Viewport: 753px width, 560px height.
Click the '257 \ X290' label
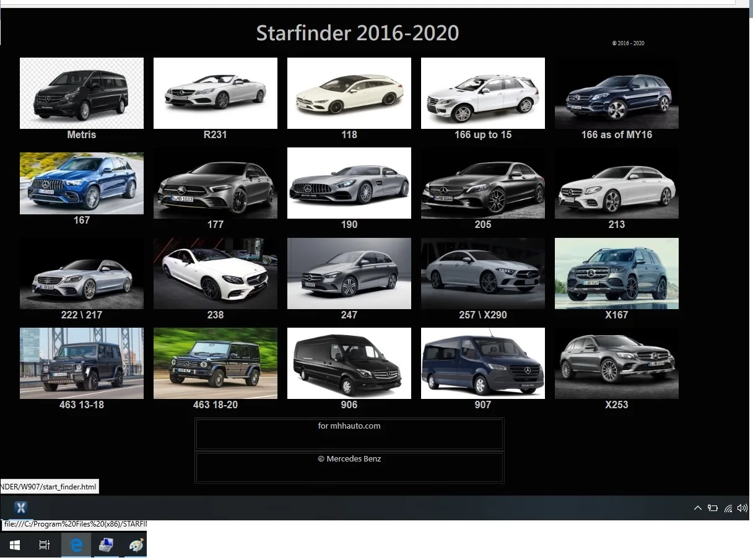483,315
